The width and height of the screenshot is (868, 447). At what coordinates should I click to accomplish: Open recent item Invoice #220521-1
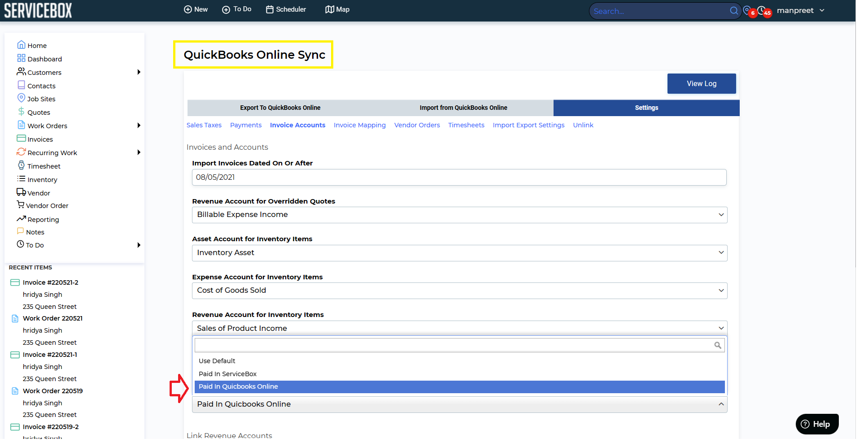tap(50, 355)
